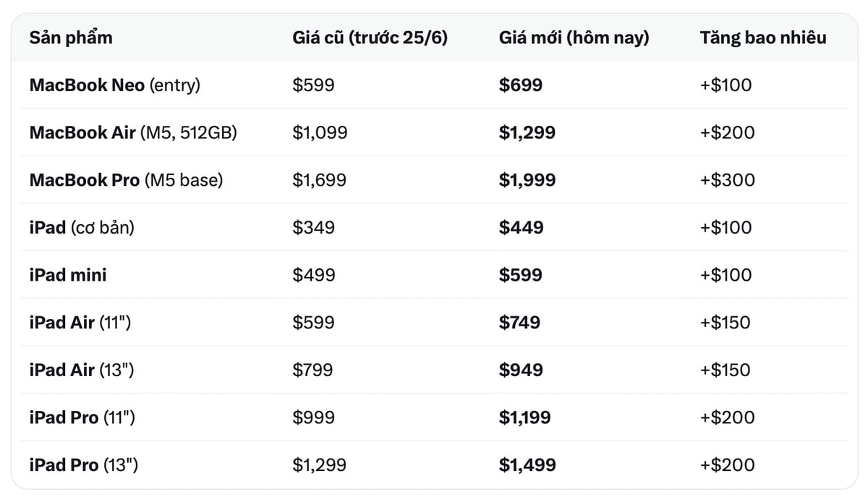Click the MacBook Pro (M5 base) row label

127,180
